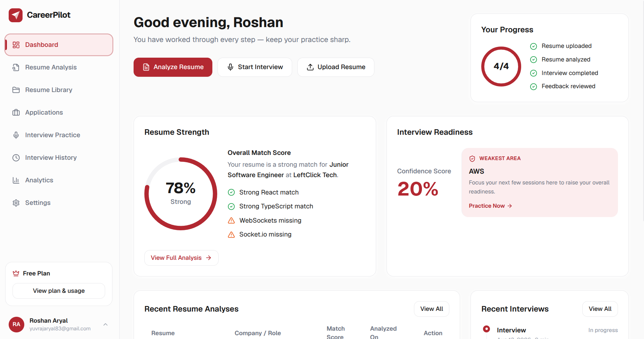Click the Analytics bar chart icon

pyautogui.click(x=16, y=180)
